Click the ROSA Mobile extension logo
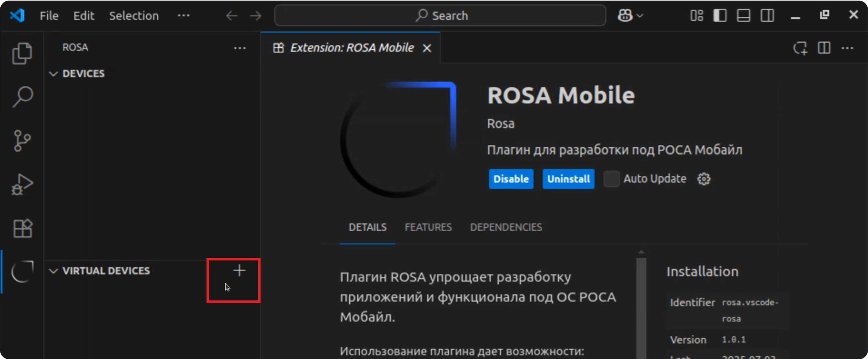The height and width of the screenshot is (359, 868). 397,139
